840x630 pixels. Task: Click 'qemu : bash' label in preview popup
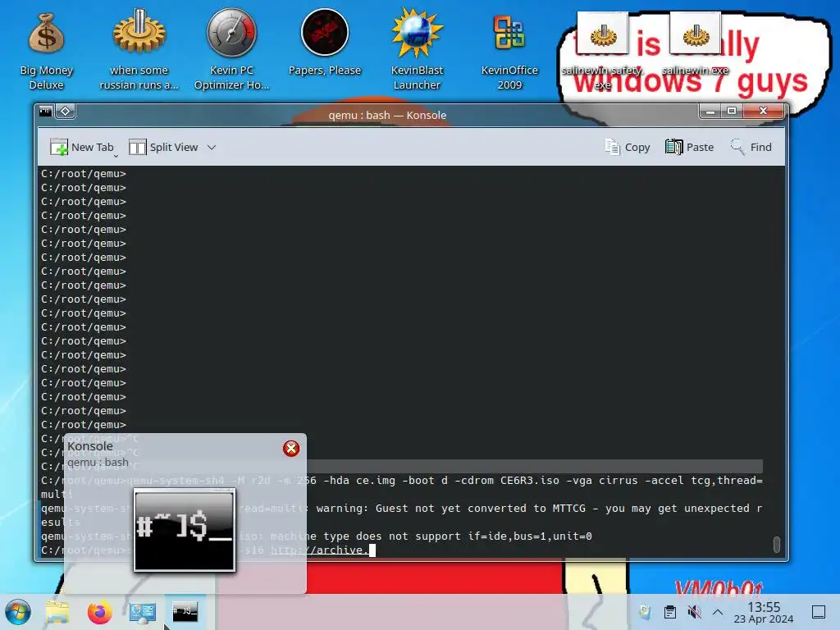98,463
